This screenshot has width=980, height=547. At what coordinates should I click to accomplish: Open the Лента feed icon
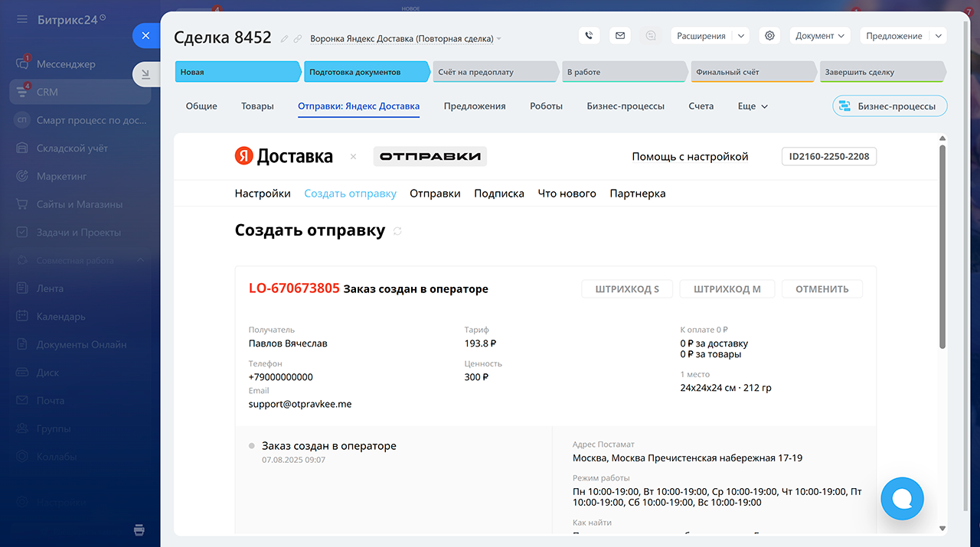coord(22,288)
